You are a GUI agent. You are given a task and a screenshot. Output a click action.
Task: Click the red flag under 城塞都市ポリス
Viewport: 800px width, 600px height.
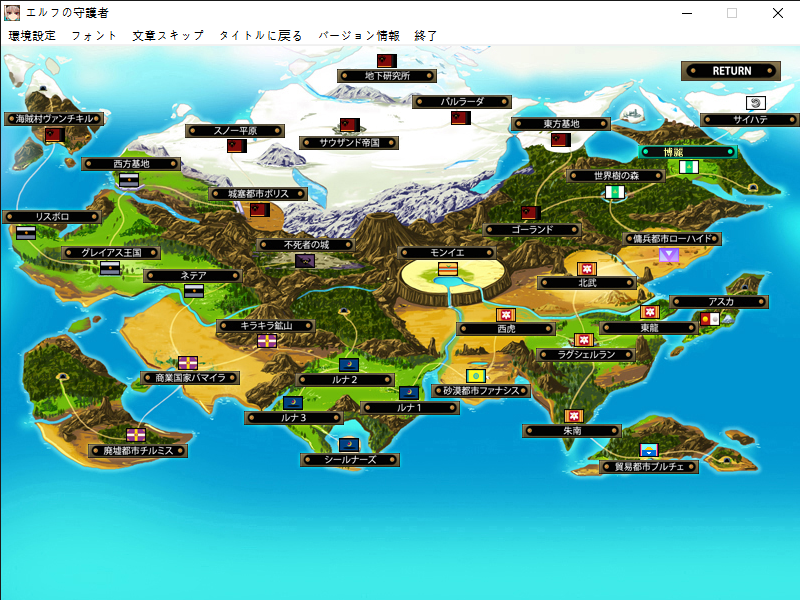[260, 210]
